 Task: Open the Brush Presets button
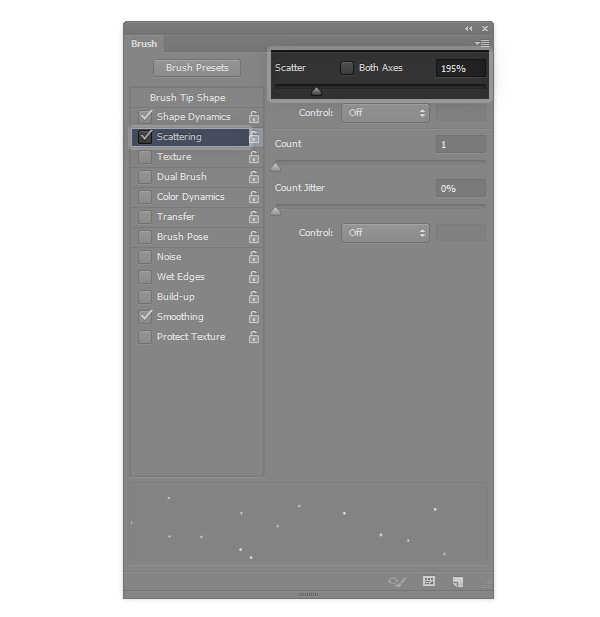coord(197,68)
